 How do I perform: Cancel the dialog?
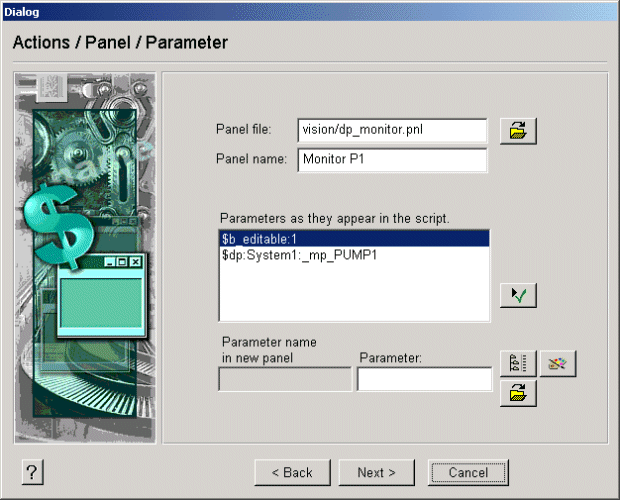click(468, 472)
